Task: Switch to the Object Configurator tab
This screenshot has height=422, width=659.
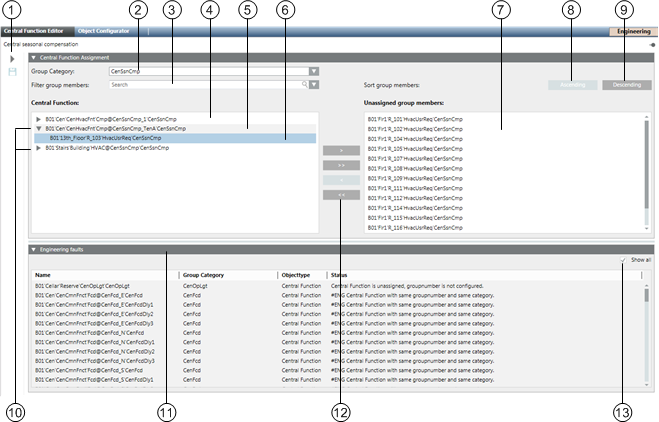Action: click(x=104, y=32)
